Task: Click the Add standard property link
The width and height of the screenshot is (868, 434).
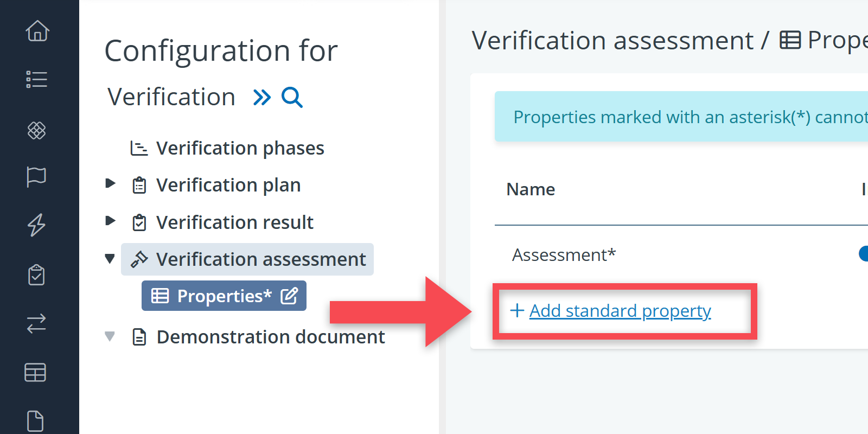Action: (620, 311)
